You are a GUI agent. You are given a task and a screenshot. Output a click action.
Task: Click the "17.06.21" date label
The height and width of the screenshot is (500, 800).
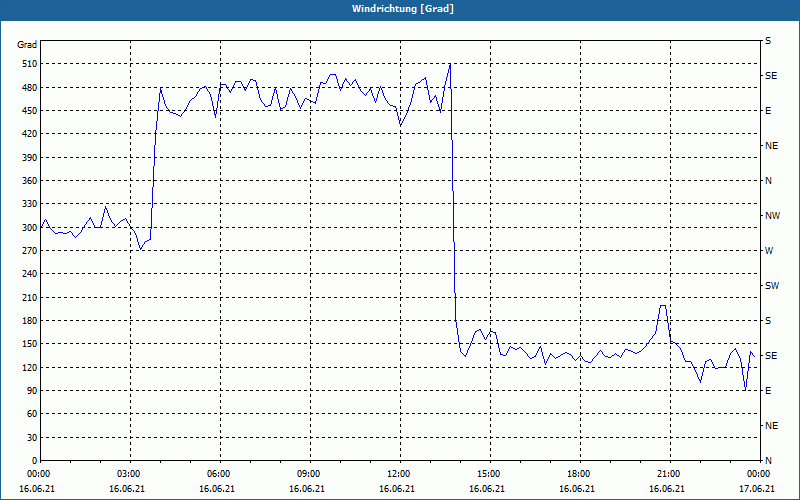click(757, 489)
